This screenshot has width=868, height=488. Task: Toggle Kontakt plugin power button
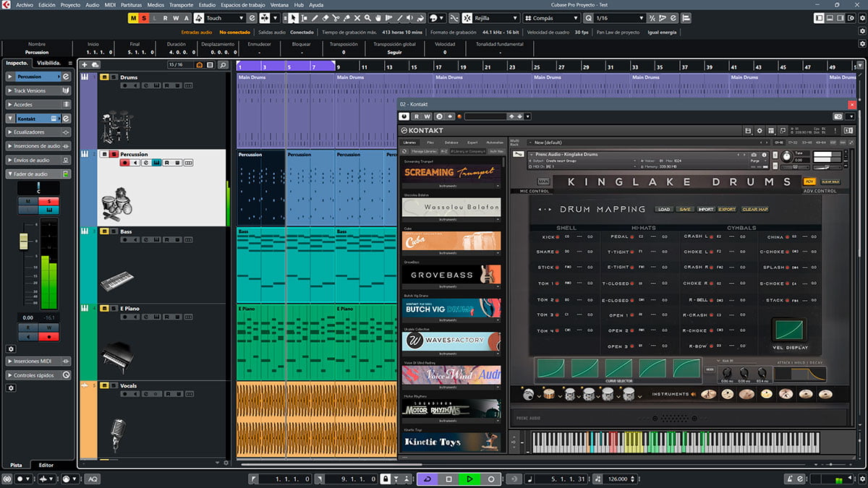point(404,116)
